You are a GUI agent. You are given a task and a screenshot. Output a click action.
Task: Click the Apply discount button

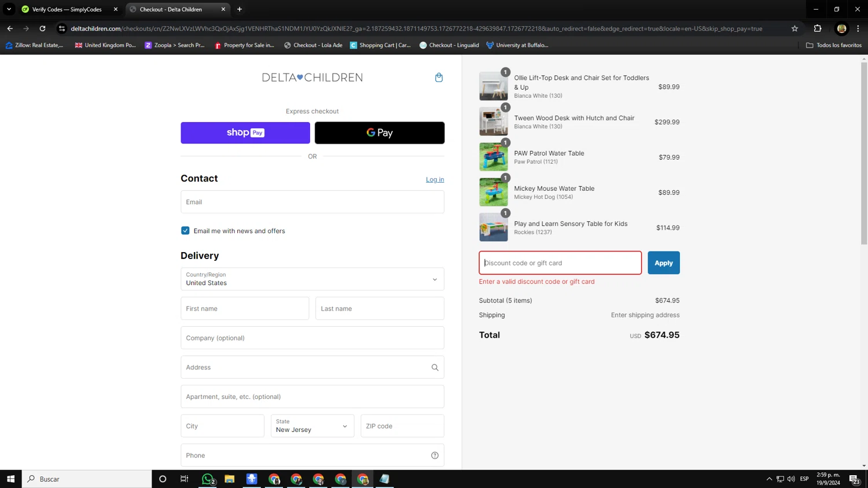[664, 263]
